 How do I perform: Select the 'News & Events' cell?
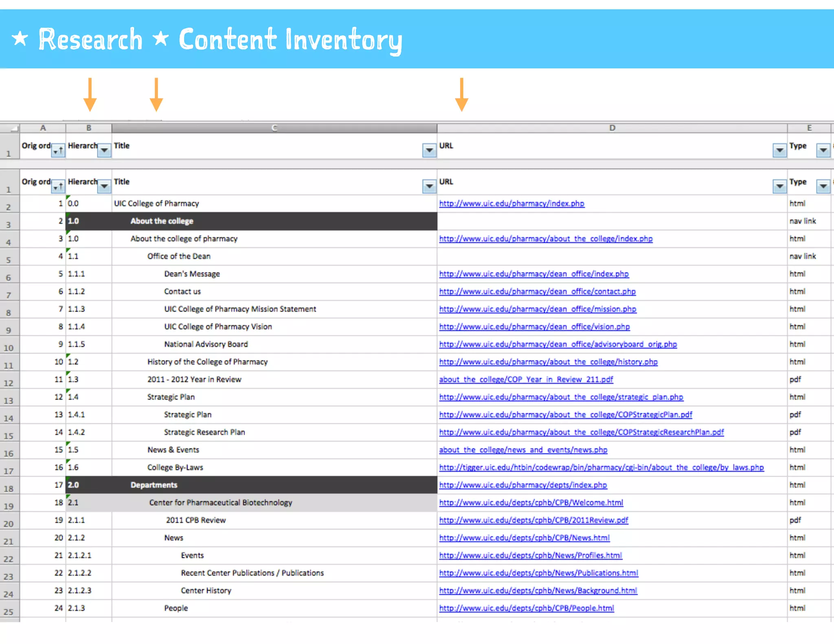(x=274, y=450)
